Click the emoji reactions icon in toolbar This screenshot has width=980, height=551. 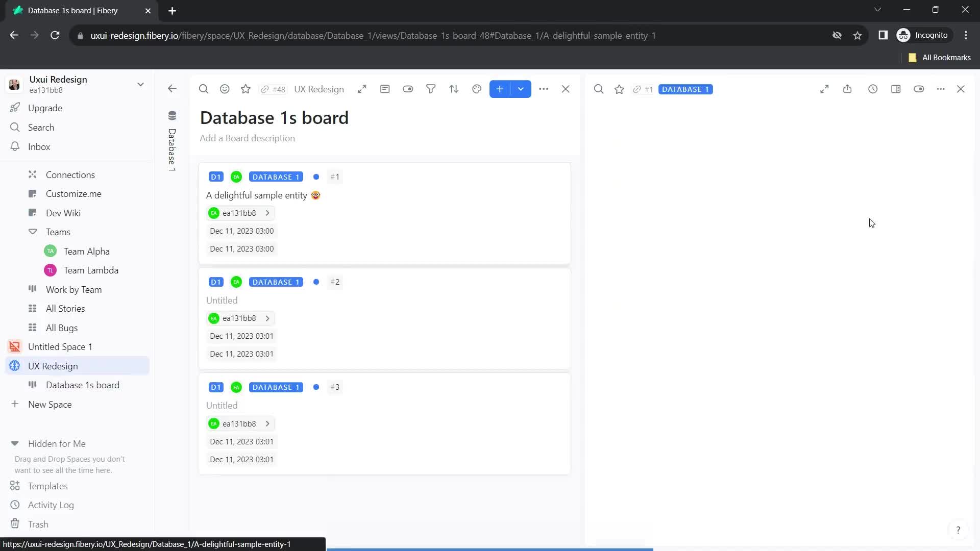[x=224, y=88]
